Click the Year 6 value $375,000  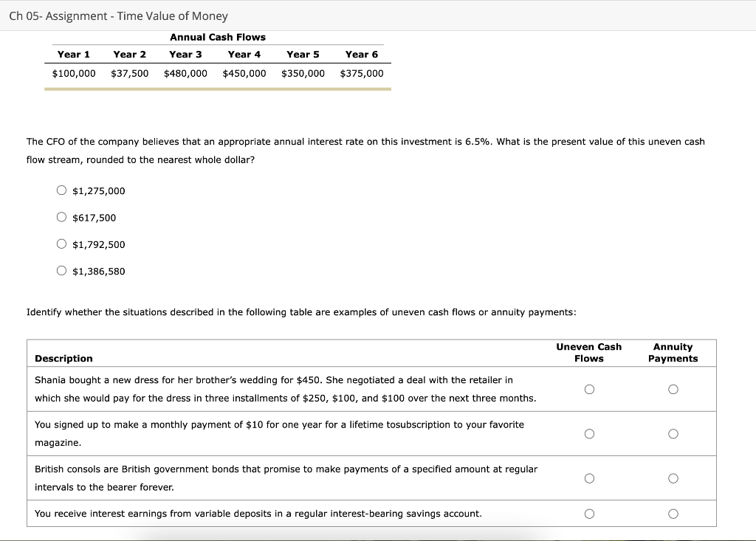[x=361, y=73]
